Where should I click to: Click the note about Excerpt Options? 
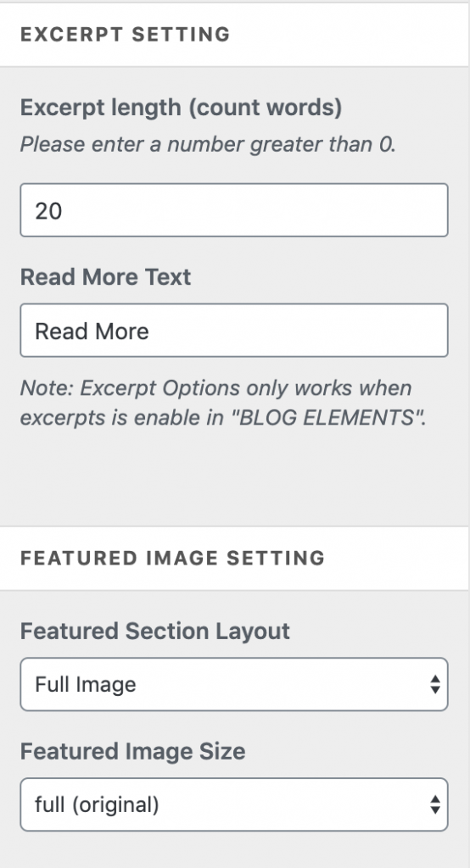click(223, 403)
